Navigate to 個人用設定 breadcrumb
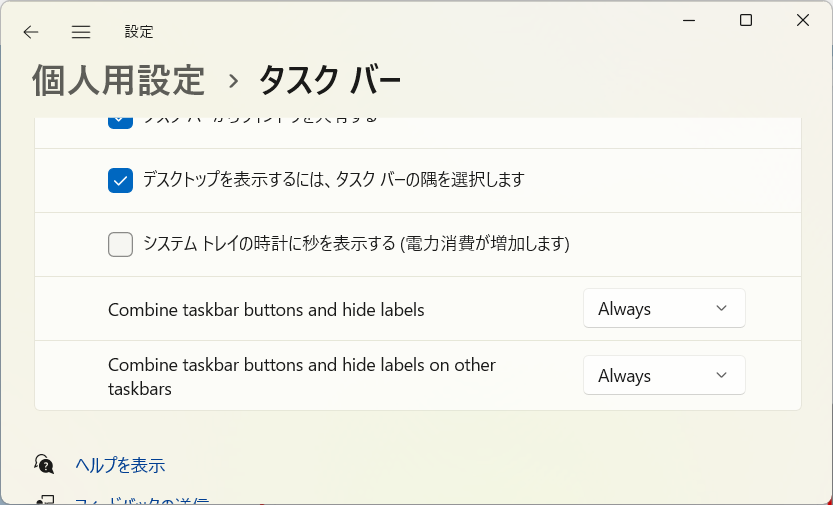Screen dimensions: 833x505 118,81
